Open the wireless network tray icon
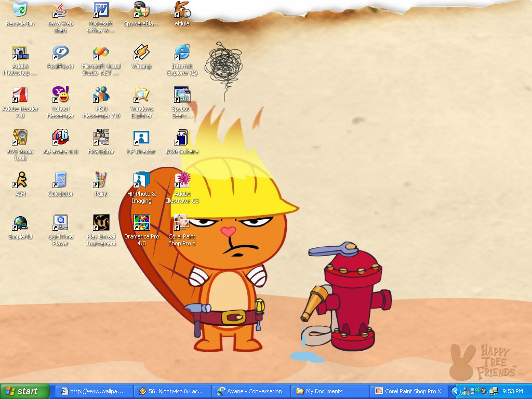Viewport: 532px width, 399px height. click(x=474, y=391)
